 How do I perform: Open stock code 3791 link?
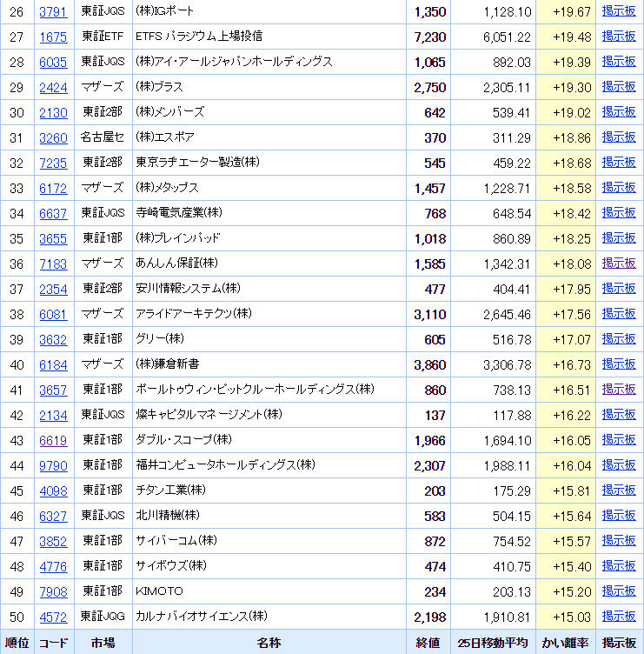(x=53, y=11)
